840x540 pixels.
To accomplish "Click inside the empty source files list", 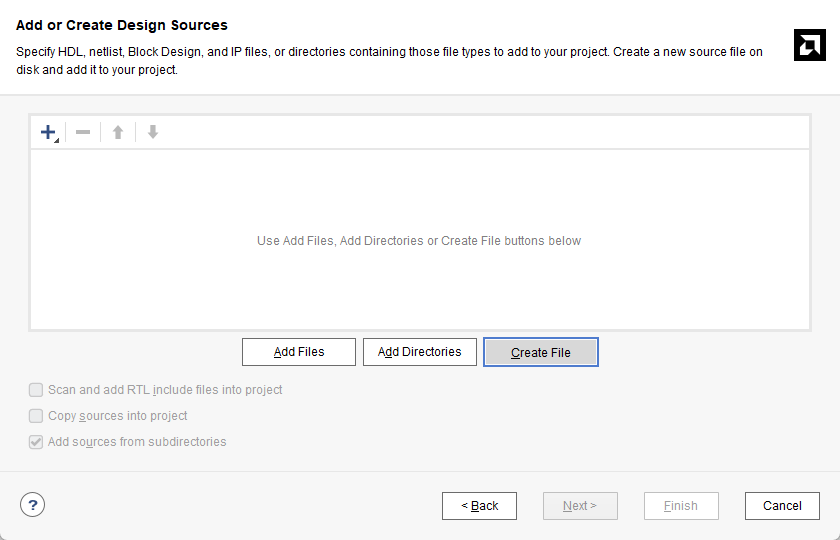I will 419,290.
